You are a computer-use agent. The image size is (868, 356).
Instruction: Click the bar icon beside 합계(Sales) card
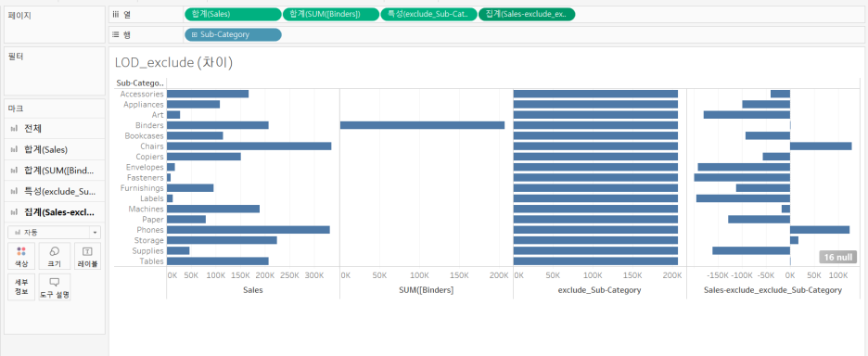point(14,149)
